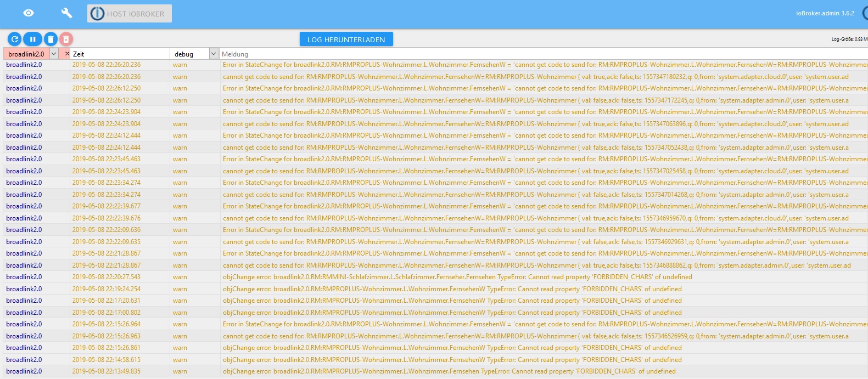Select log row timestamped 22:26:20.236 with Error message
Image resolution: width=868 pixels, height=379 pixels.
(x=545, y=65)
